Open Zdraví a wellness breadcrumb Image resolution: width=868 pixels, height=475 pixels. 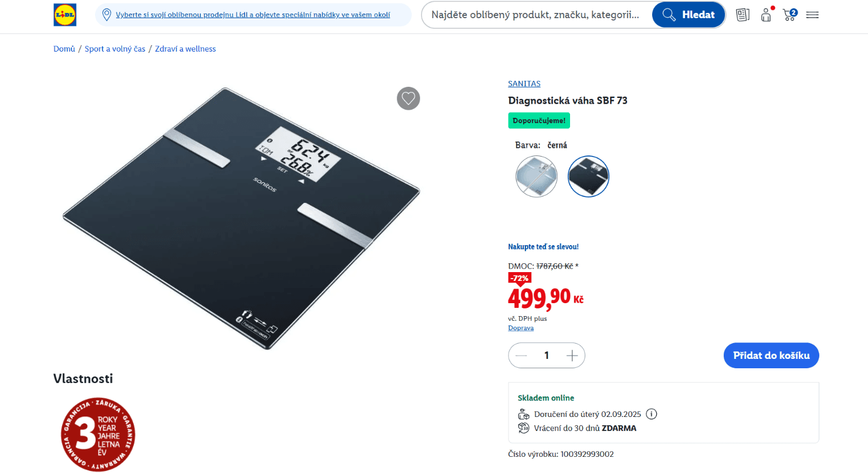[x=185, y=49]
